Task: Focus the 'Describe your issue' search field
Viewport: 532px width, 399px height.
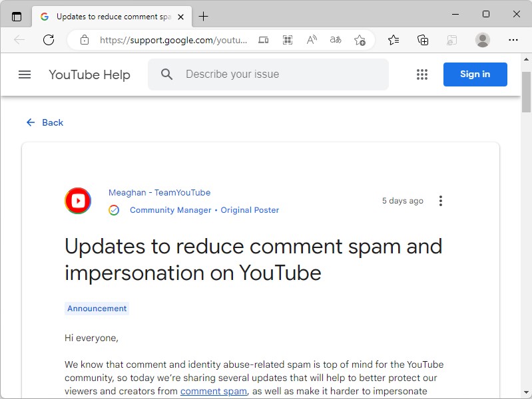Action: 268,74
